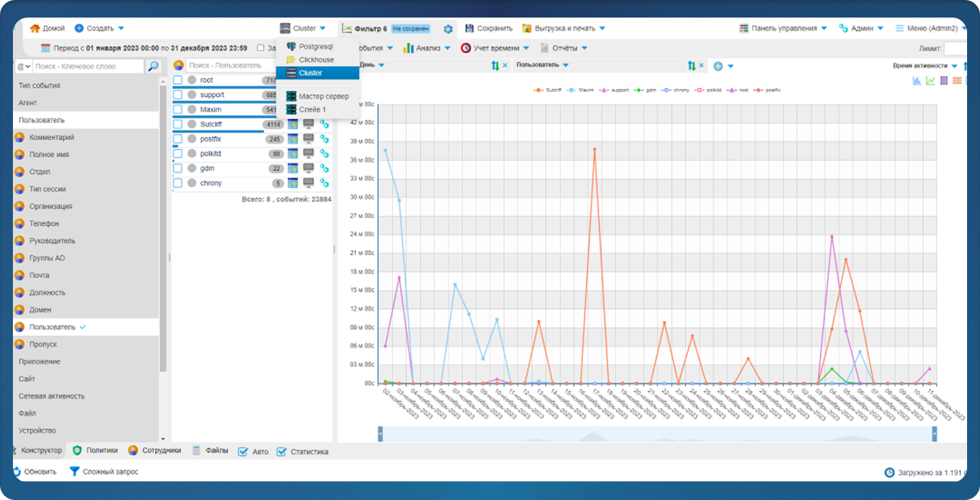Image resolution: width=980 pixels, height=500 pixels.
Task: Click the Save (Сохранить) floppy icon
Action: [x=470, y=29]
